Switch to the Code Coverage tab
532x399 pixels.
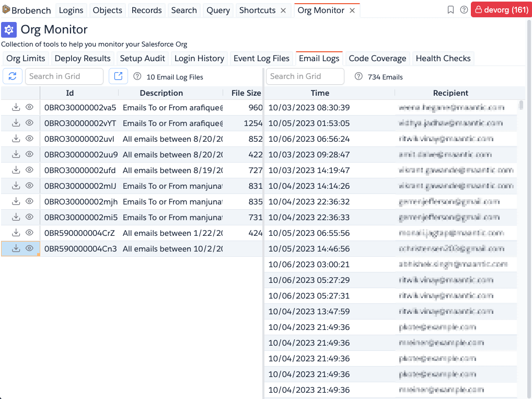coord(377,59)
